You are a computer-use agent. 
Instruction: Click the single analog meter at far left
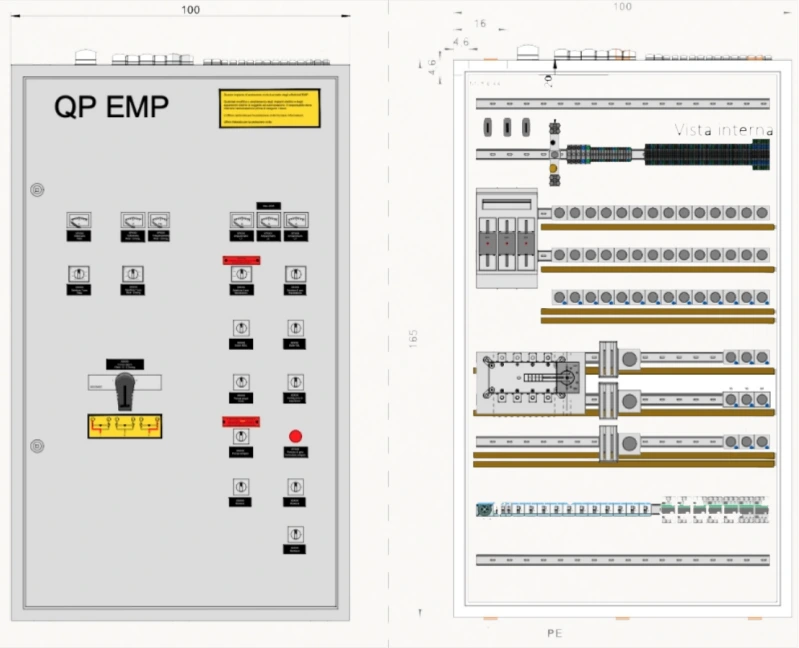tap(79, 221)
